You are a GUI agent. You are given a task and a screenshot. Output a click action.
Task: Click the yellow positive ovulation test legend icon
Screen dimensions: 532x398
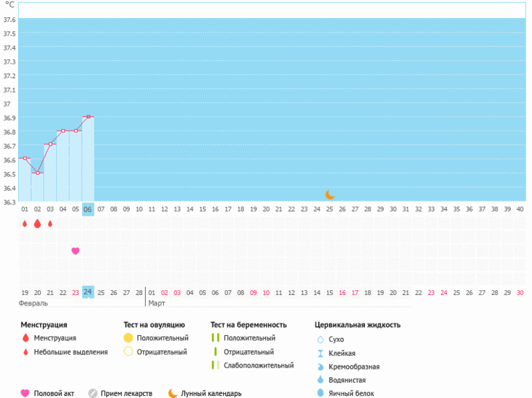(x=128, y=338)
